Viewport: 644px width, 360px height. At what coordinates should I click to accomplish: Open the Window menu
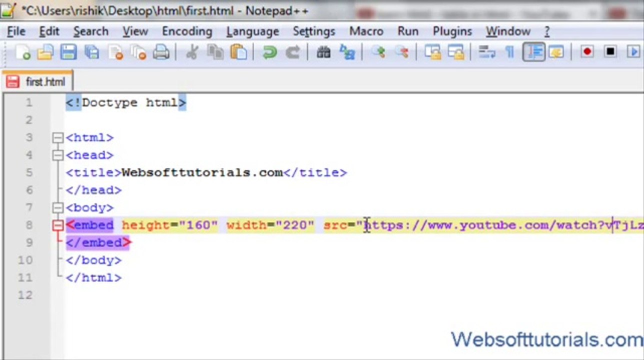click(508, 31)
